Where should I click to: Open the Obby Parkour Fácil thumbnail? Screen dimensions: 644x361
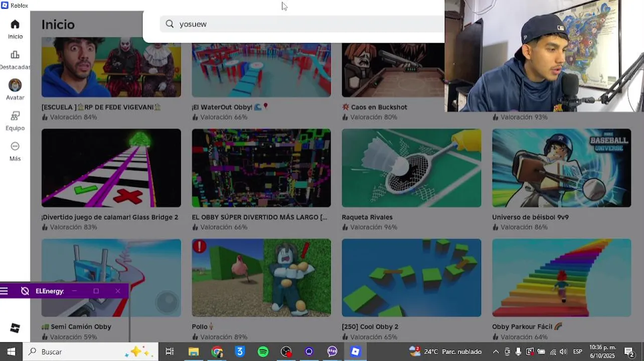[x=562, y=278]
